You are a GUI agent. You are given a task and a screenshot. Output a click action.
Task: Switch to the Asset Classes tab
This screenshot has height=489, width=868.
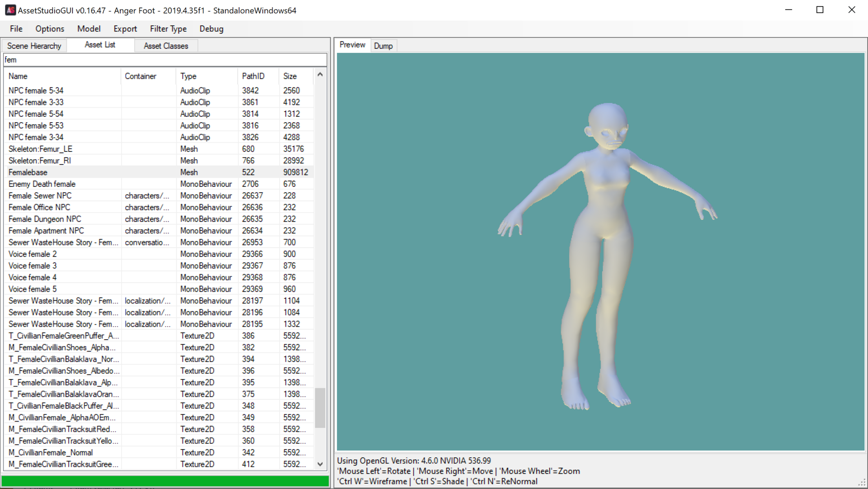click(166, 46)
